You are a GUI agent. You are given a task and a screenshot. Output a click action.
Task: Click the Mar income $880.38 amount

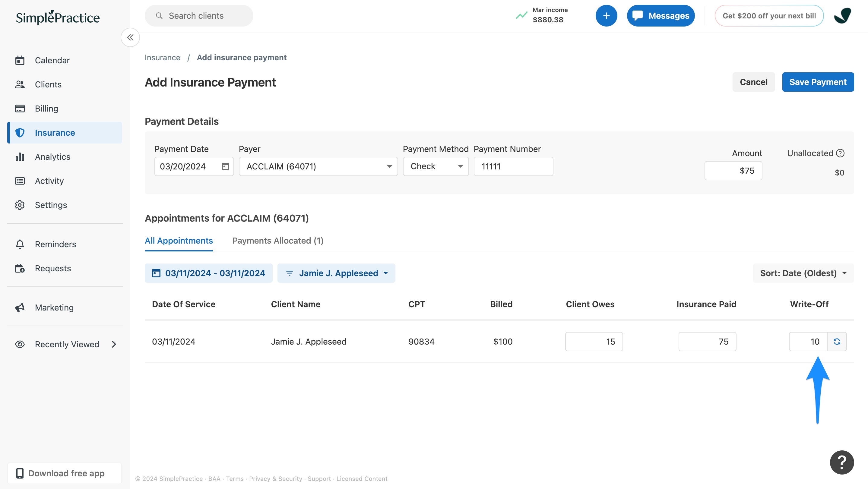tap(548, 20)
